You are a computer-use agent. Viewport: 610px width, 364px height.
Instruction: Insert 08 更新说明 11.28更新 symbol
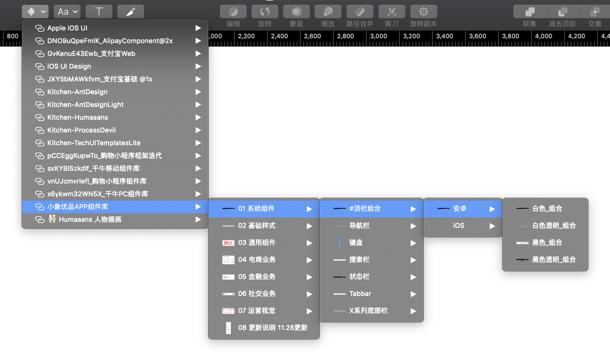[x=264, y=328]
